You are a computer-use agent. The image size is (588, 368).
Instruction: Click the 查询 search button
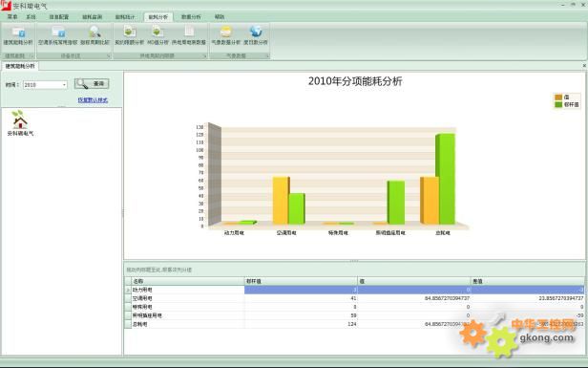click(92, 84)
